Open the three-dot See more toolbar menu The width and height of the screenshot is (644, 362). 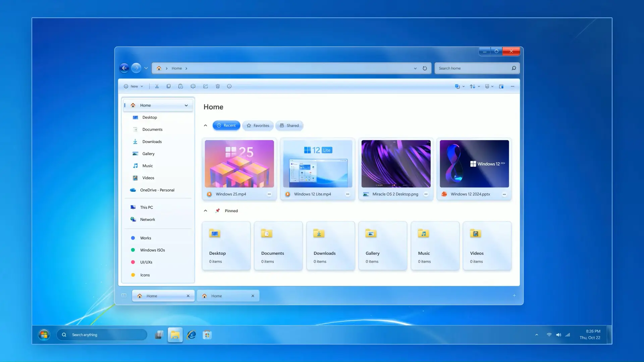pyautogui.click(x=513, y=86)
